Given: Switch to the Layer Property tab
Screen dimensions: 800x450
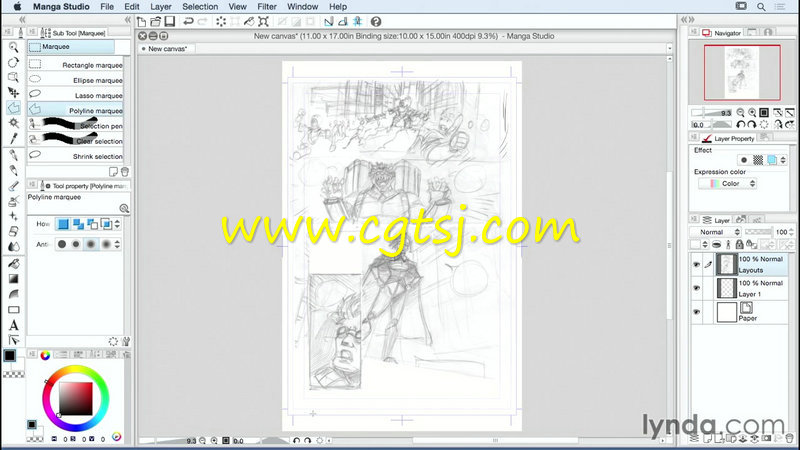Looking at the screenshot, I should [x=728, y=138].
